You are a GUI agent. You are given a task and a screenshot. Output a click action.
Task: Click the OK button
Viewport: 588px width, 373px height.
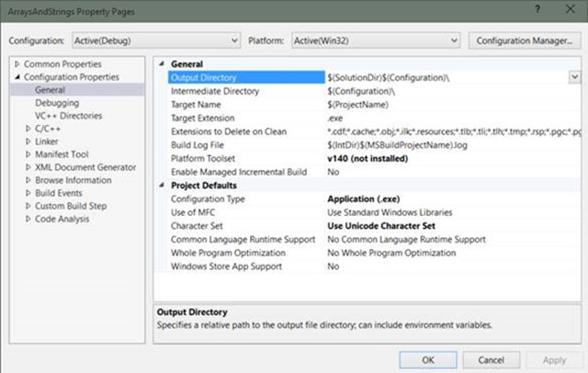pyautogui.click(x=428, y=359)
